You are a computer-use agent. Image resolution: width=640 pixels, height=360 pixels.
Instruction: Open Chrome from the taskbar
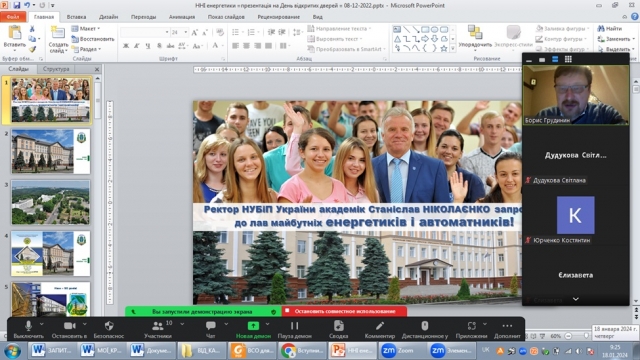(302, 351)
